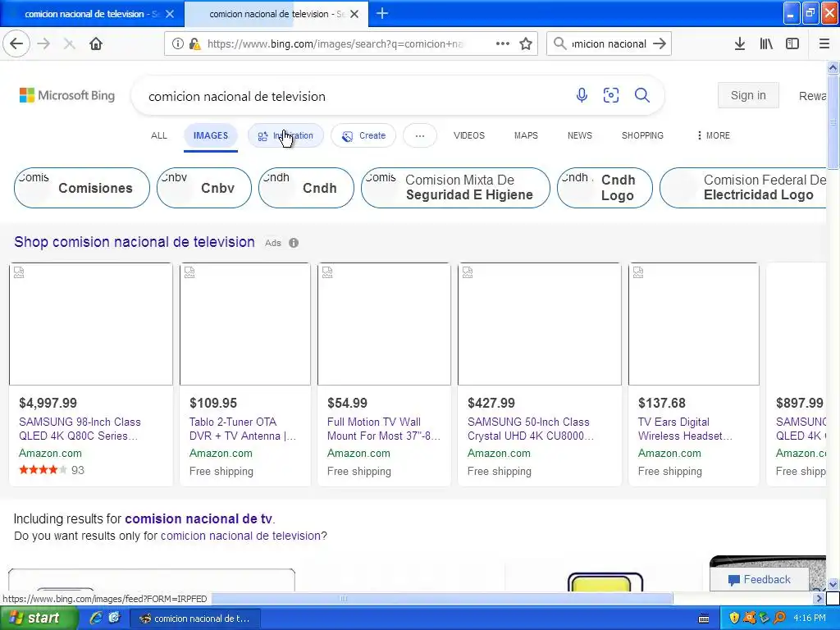Open SAMSUNG 50-Inch Class Crystal UHD link
Image resolution: width=840 pixels, height=630 pixels.
[531, 429]
